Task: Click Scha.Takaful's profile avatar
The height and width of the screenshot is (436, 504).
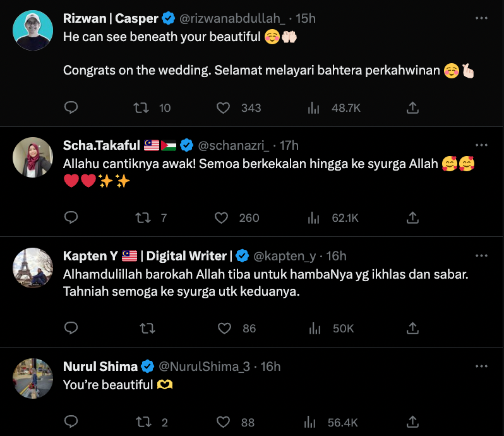Action: point(32,157)
